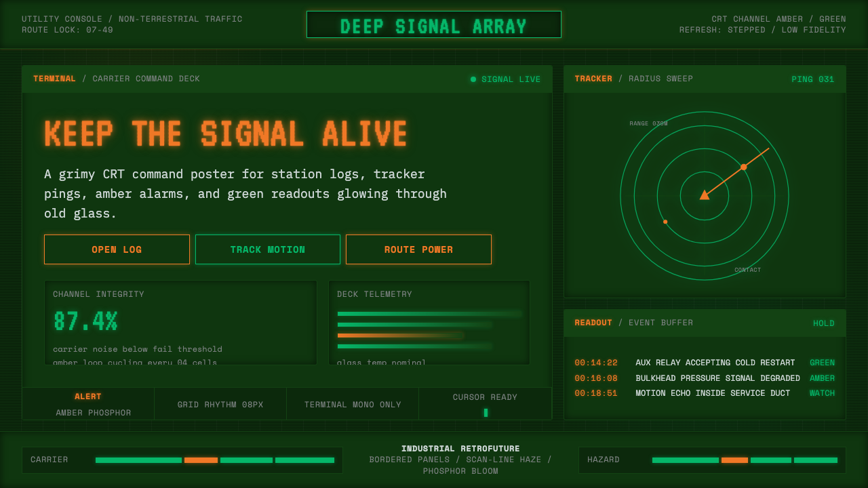Select the 00:14:22 event timestamp
868x488 pixels.
point(596,363)
